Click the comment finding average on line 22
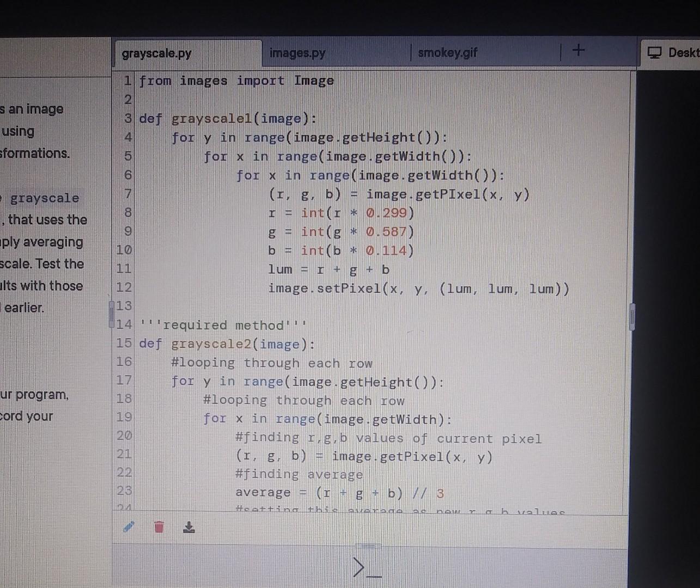700x588 pixels. click(299, 474)
